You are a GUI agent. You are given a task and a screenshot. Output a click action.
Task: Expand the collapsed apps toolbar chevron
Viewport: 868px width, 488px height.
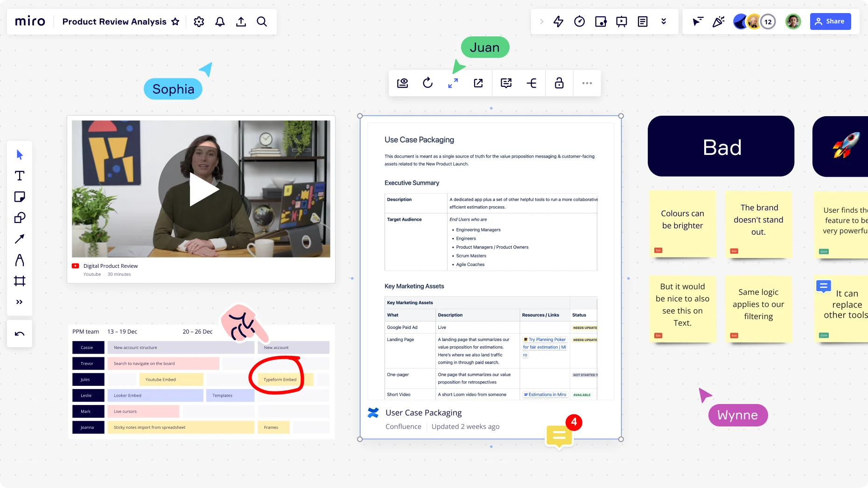click(x=542, y=21)
